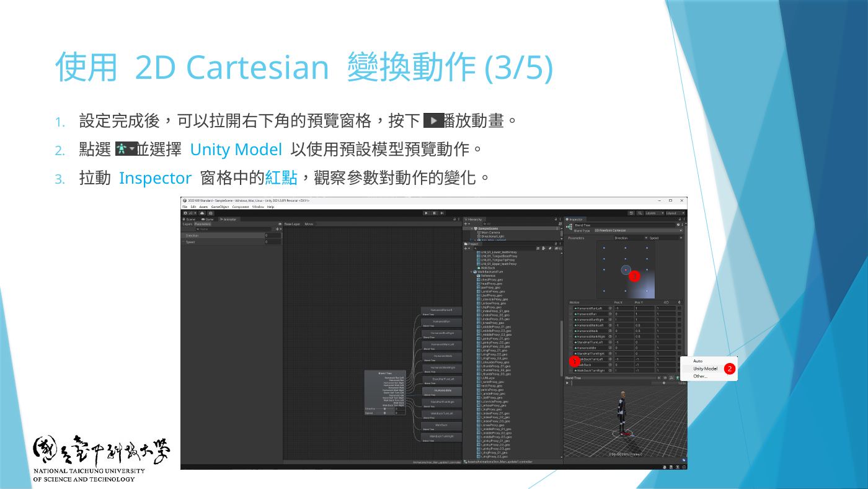Click the Blend Tree icon in the Inspector header
Image resolution: width=868 pixels, height=489 pixels.
tap(569, 227)
